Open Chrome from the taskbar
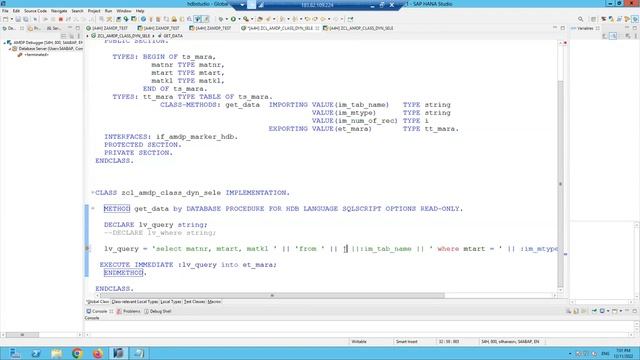 pyautogui.click(x=77, y=353)
